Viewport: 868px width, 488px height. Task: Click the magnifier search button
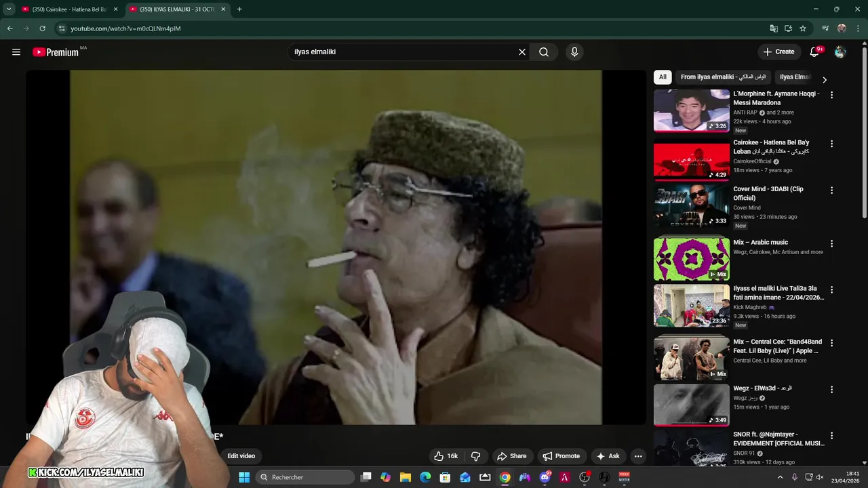pyautogui.click(x=544, y=52)
